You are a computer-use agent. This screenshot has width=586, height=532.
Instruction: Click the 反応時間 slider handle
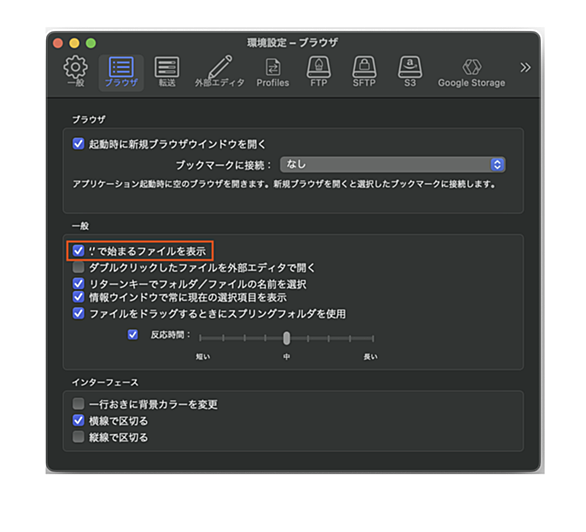point(286,338)
